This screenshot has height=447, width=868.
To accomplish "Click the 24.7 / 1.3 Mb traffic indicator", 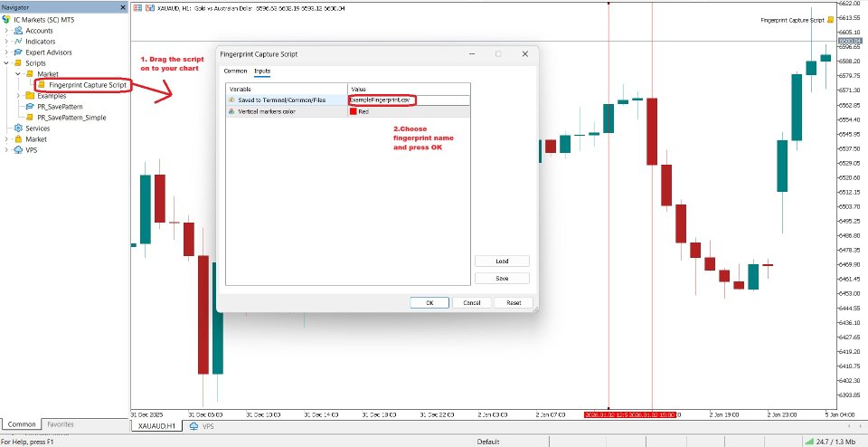I will coord(835,442).
